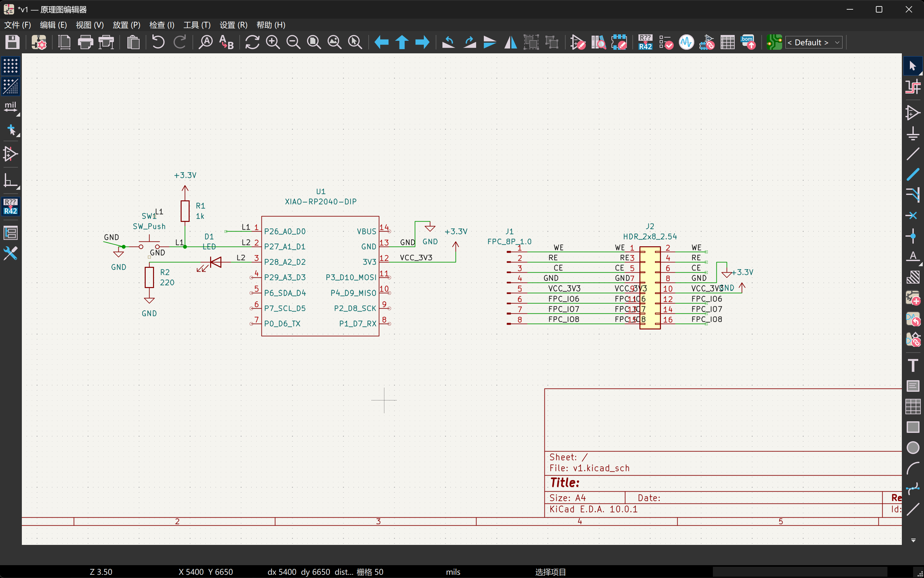Choose the Place Symbol tool
This screenshot has height=578, width=924.
[913, 113]
